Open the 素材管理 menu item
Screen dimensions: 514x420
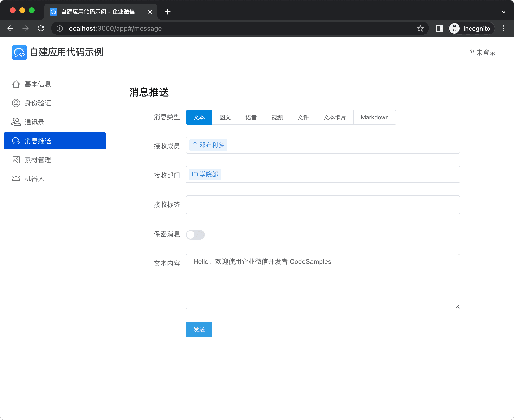[55, 160]
